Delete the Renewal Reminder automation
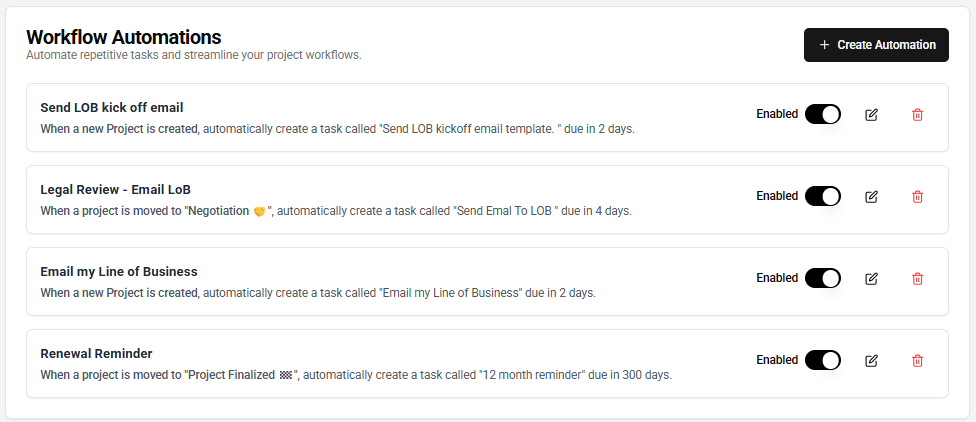 [x=917, y=360]
